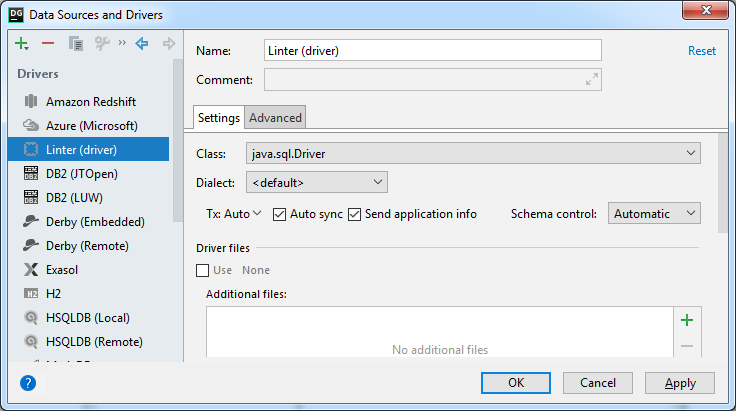The height and width of the screenshot is (411, 736).
Task: Click the Reset link
Action: (701, 51)
